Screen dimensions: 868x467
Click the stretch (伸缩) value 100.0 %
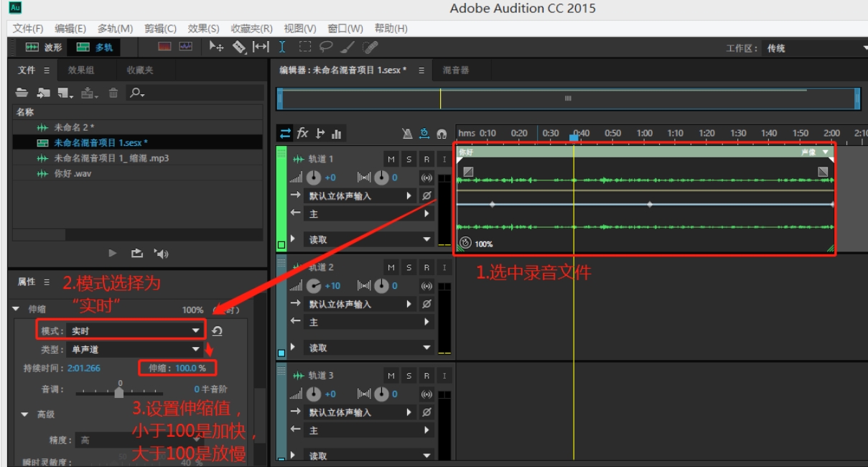coord(191,368)
